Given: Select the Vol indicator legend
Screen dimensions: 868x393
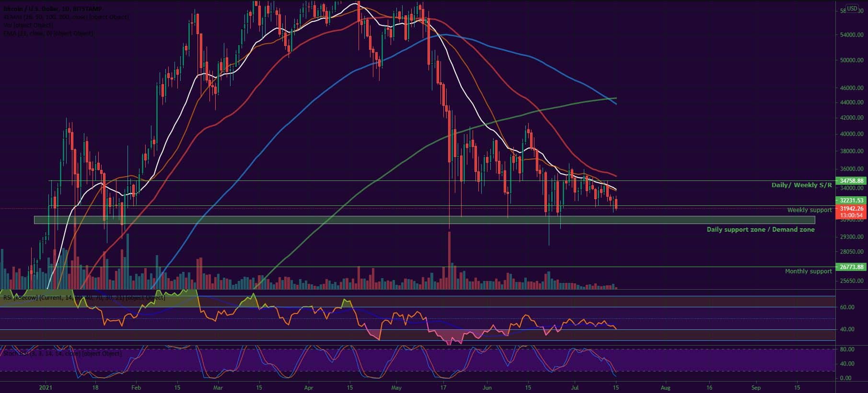Looking at the screenshot, I should point(28,25).
